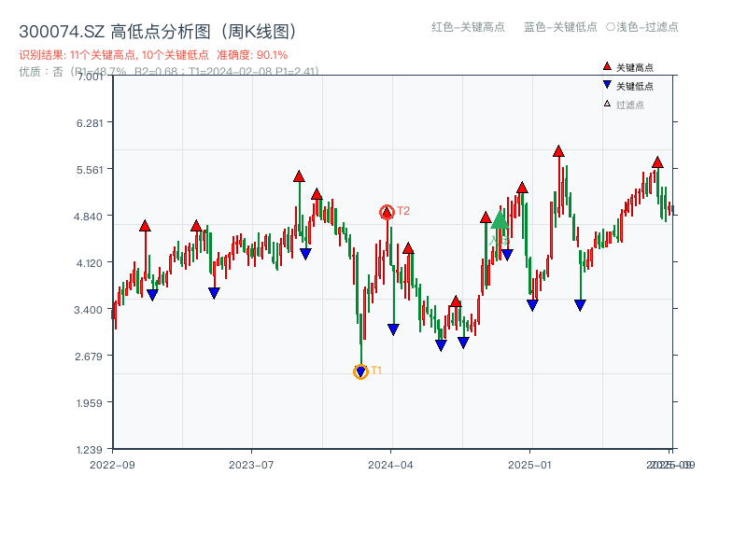The height and width of the screenshot is (560, 747).
Task: Click the hollow triangle icon in the 过滤点 legend
Action: [x=607, y=104]
